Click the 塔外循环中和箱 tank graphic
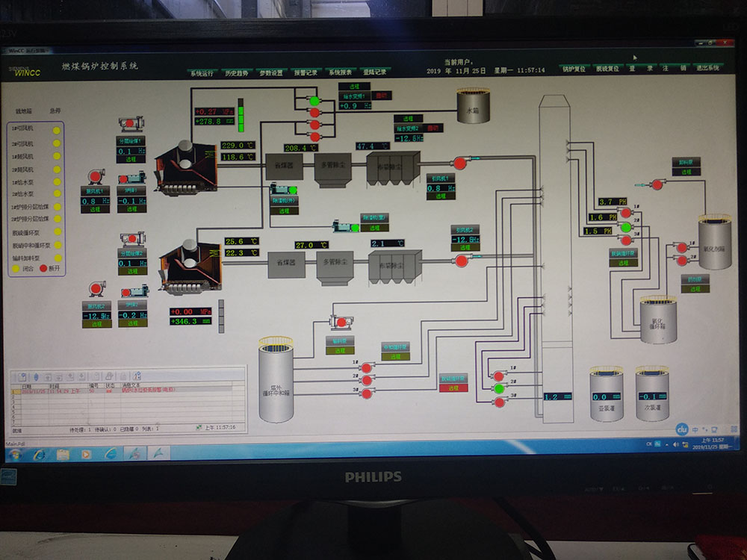This screenshot has height=560, width=747. click(276, 380)
